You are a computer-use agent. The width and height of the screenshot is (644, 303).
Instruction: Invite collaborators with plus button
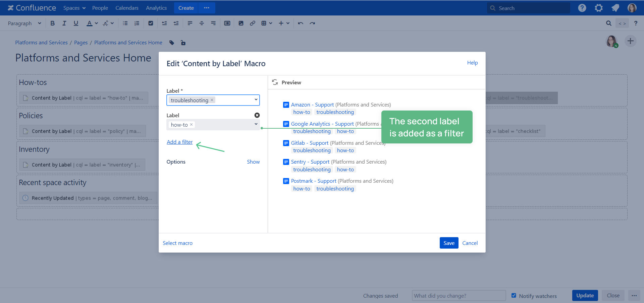(x=630, y=41)
